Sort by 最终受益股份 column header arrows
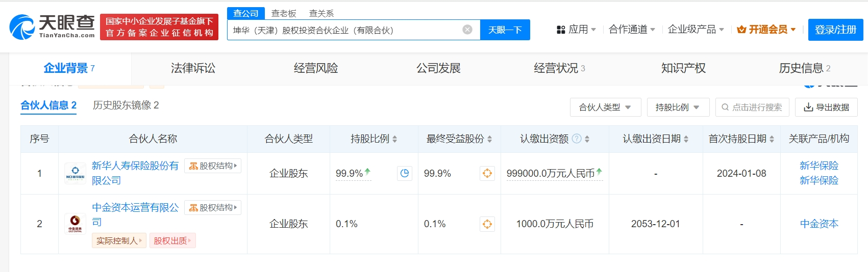Viewport: 868px width, 272px height. tap(489, 139)
